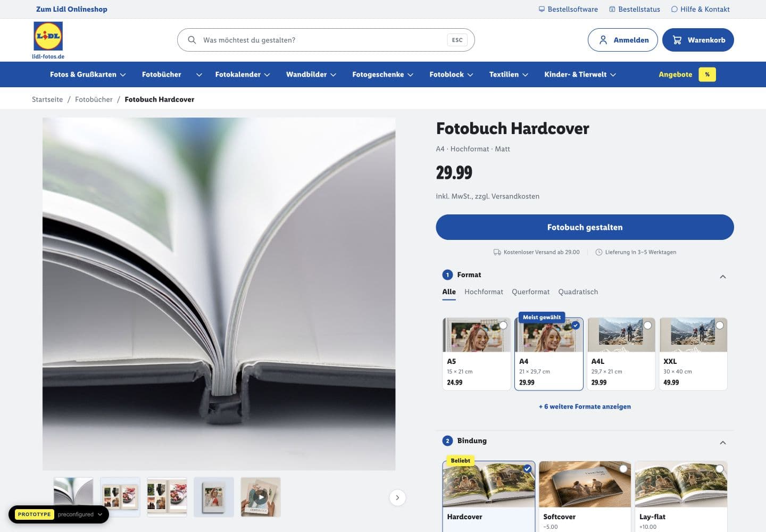Click the percent icon next to Angebote
The width and height of the screenshot is (766, 532).
[707, 74]
